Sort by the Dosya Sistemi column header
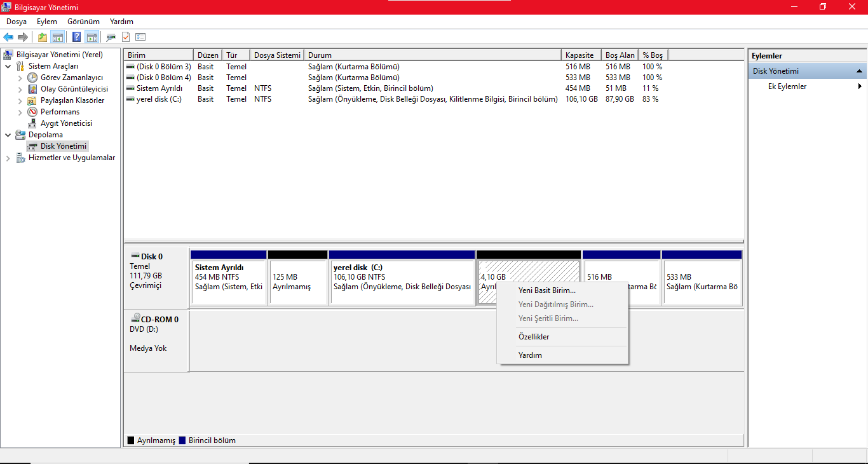Image resolution: width=868 pixels, height=464 pixels. click(277, 55)
